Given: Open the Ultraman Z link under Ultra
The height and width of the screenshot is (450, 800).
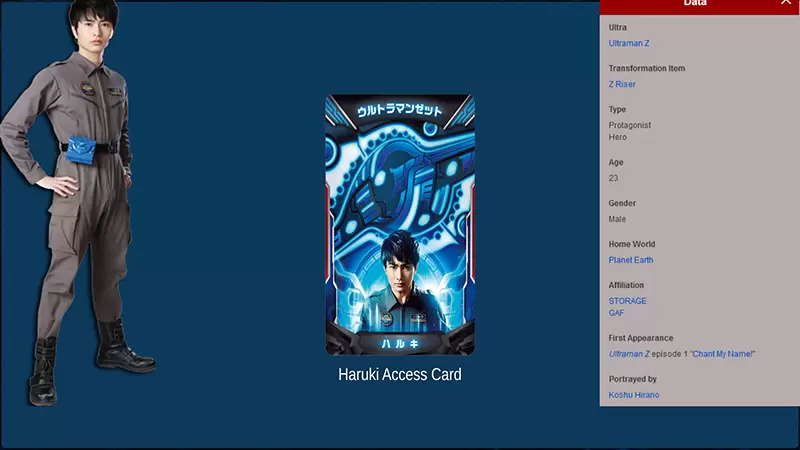Looking at the screenshot, I should 628,43.
